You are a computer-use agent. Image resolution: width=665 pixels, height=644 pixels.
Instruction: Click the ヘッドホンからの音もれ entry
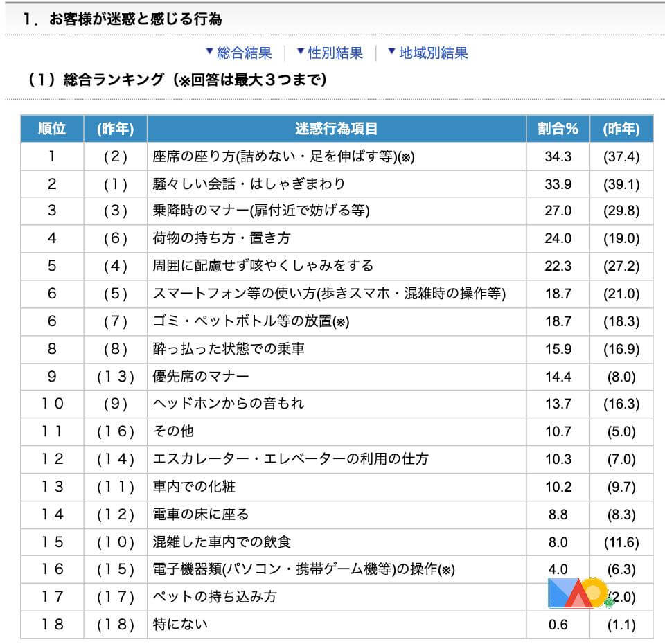tap(228, 404)
